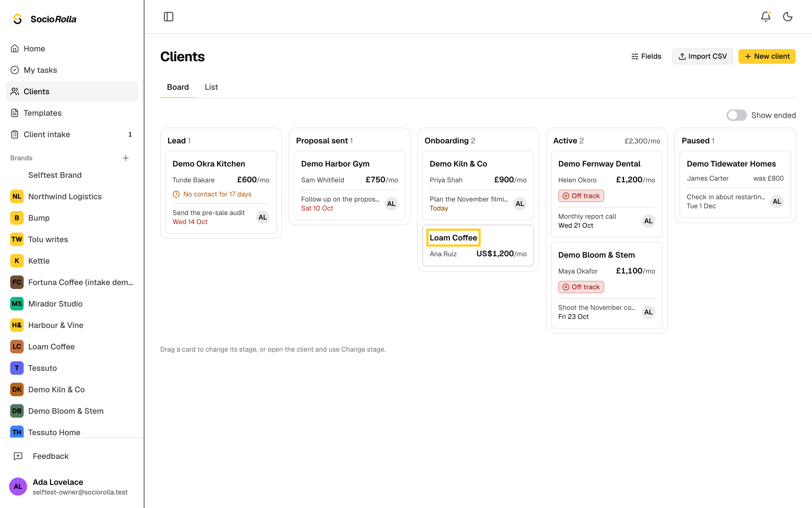Image resolution: width=812 pixels, height=508 pixels.
Task: Click 'Plan the November filmi...' task
Action: [468, 199]
